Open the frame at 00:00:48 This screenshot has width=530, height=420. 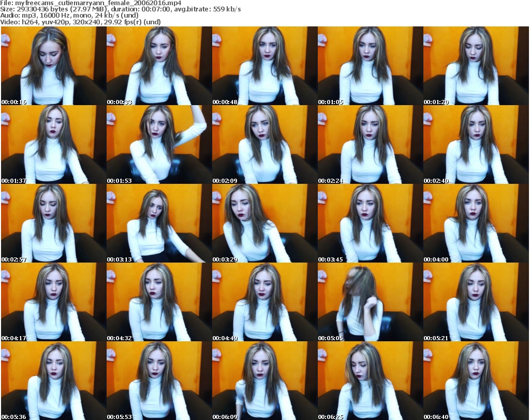[264, 66]
